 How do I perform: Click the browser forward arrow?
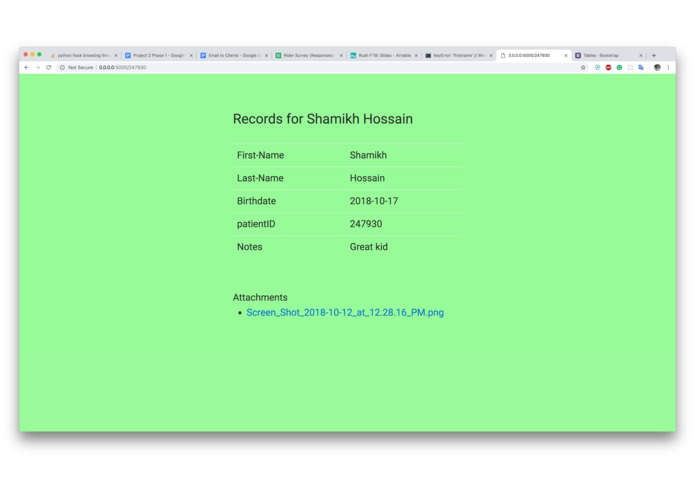coord(38,67)
